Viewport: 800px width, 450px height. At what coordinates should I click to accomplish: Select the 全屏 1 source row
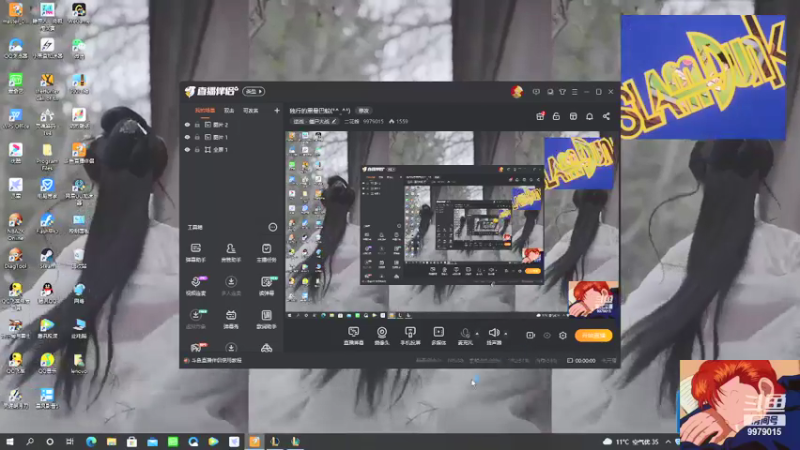pyautogui.click(x=232, y=149)
